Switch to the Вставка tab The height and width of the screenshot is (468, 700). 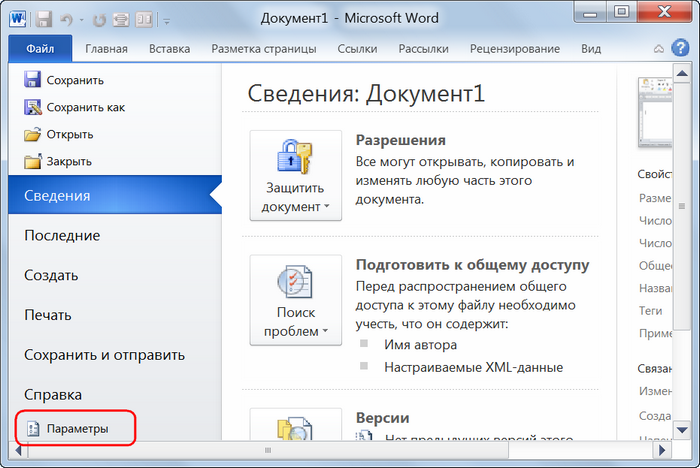point(170,49)
